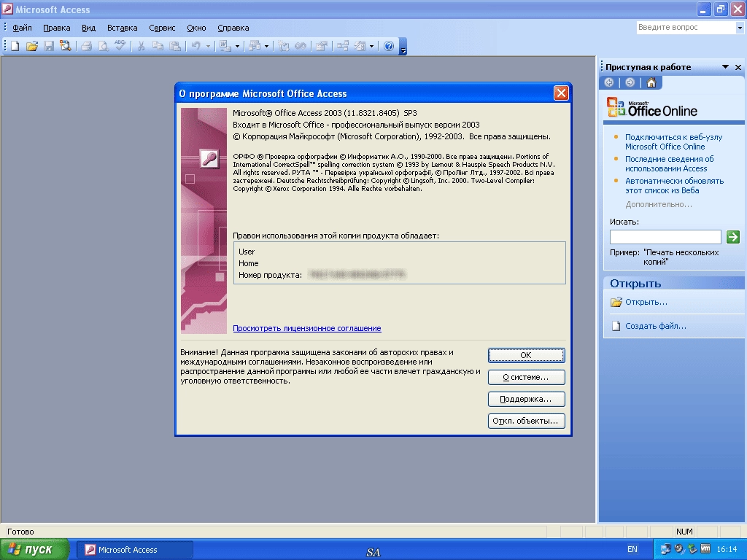Click the Access key icon in dialog
Screen dimensions: 747x560
pos(209,158)
